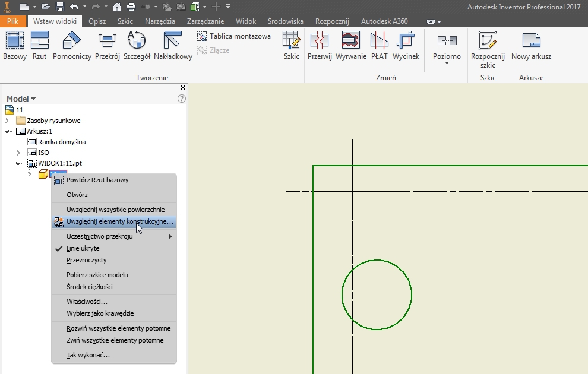Viewport: 588px width, 374px height.
Task: Open the model browser help icon
Action: pos(182,99)
